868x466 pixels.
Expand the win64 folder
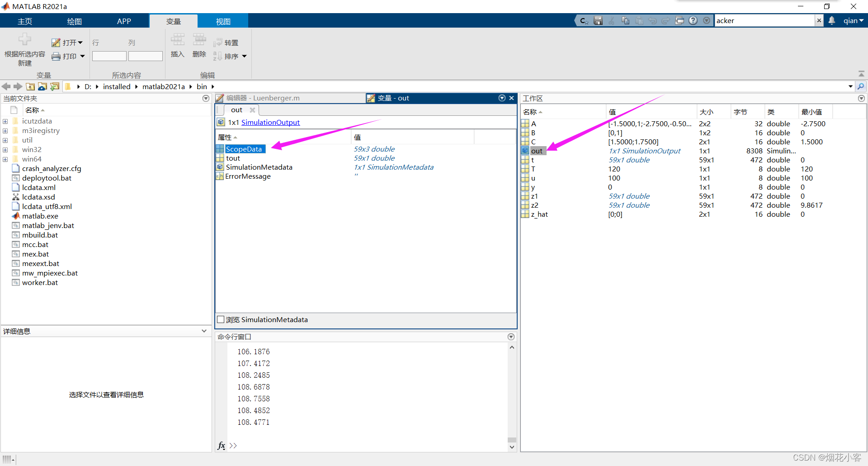click(5, 159)
